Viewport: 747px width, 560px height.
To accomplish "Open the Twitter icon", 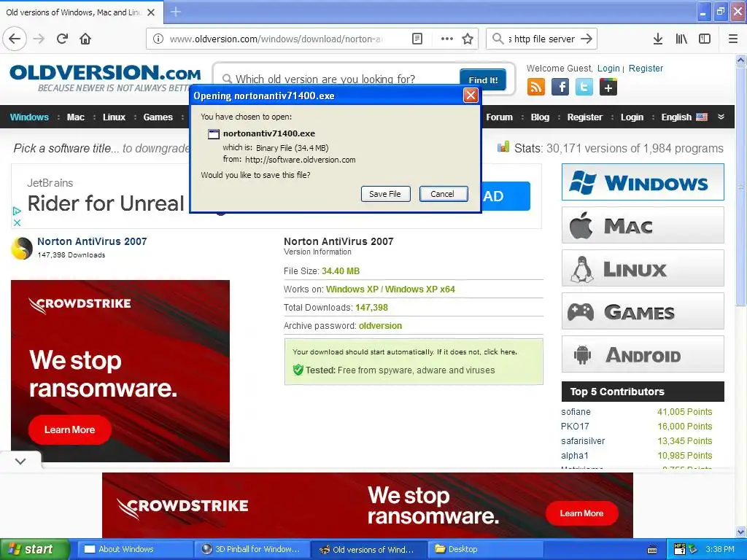I will (584, 87).
